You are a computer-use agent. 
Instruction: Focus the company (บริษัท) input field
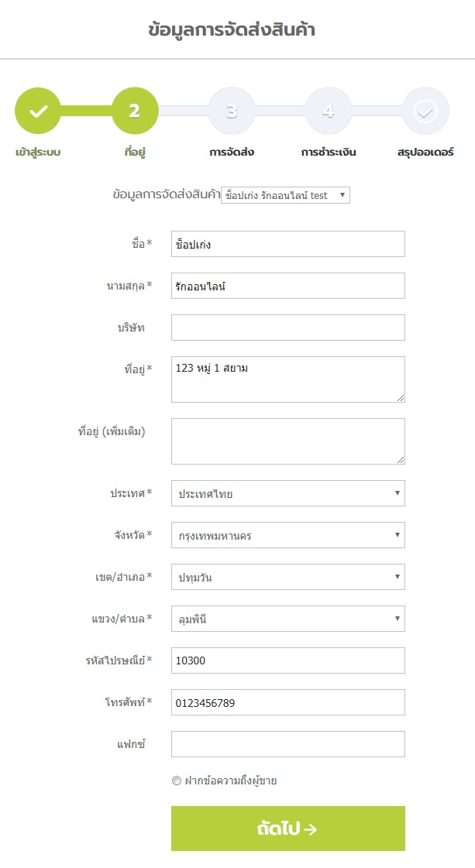point(287,328)
